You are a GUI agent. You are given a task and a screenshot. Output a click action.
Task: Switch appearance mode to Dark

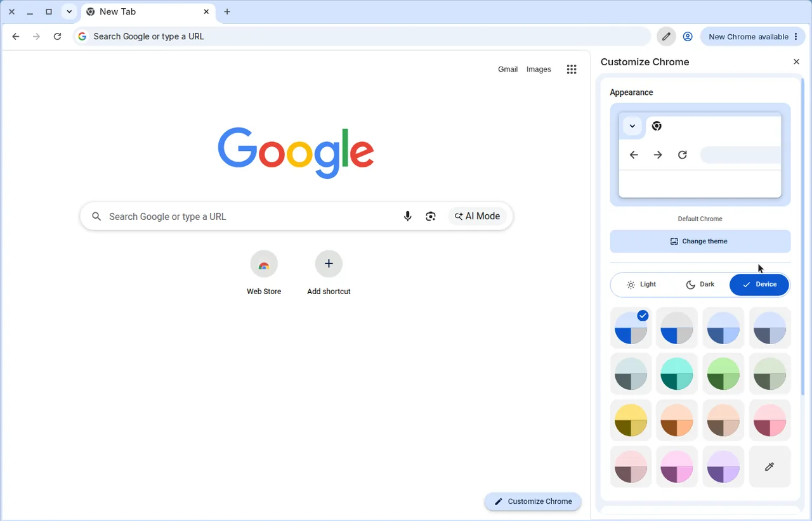tap(700, 285)
